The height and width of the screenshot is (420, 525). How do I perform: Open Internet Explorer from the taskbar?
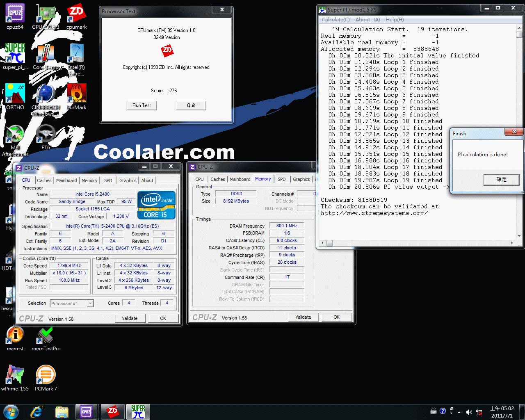[37, 411]
